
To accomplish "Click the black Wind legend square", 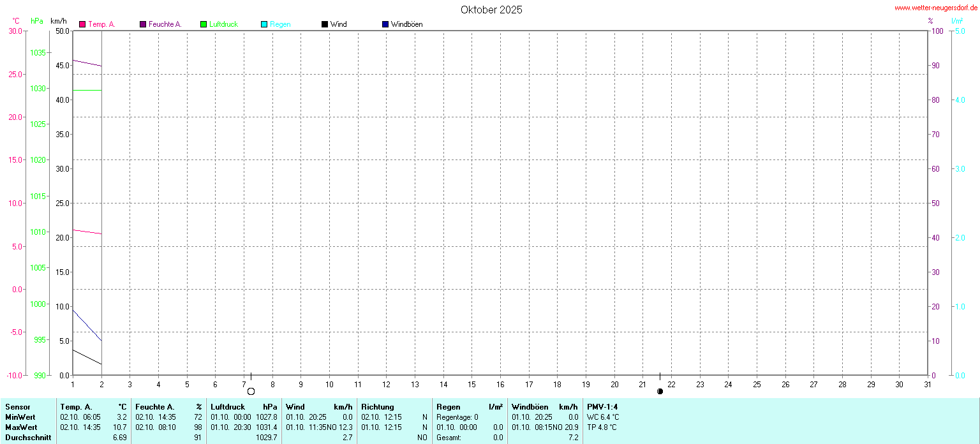I will point(325,24).
